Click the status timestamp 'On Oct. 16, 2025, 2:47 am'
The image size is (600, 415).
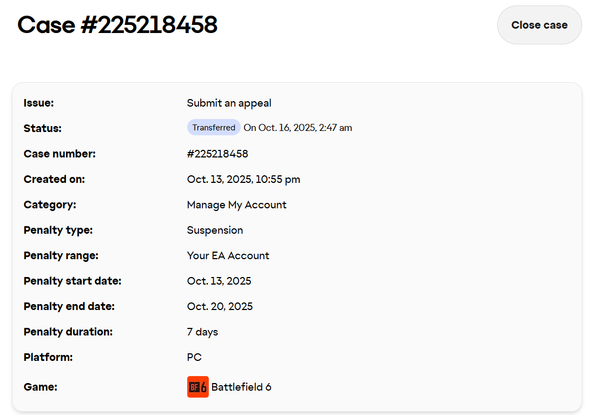[298, 128]
